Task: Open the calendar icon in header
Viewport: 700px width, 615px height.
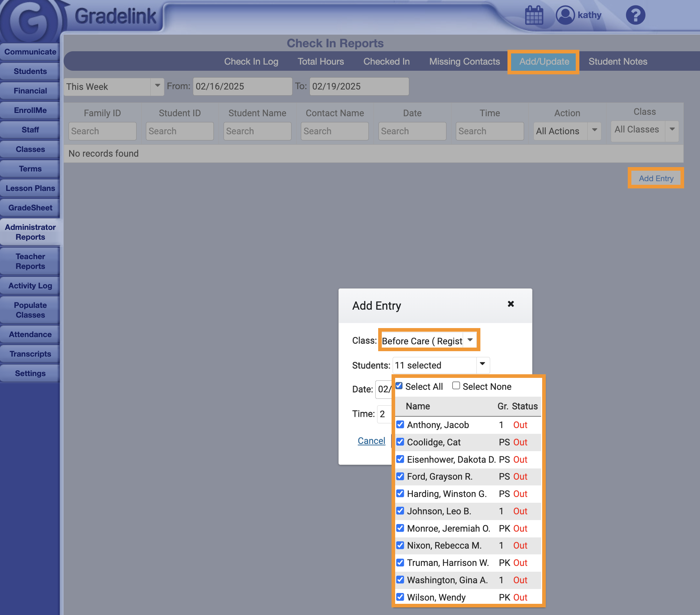Action: tap(534, 15)
